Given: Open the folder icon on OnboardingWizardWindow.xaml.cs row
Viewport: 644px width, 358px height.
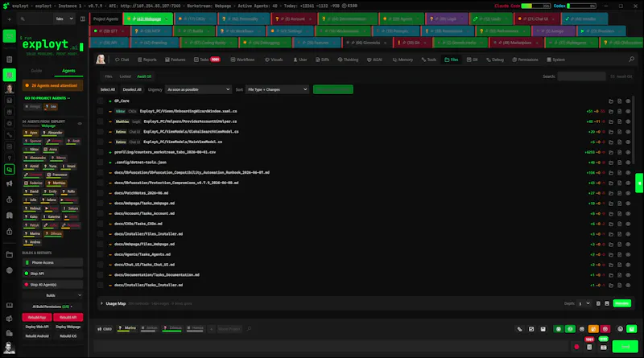Looking at the screenshot, I should tap(611, 111).
